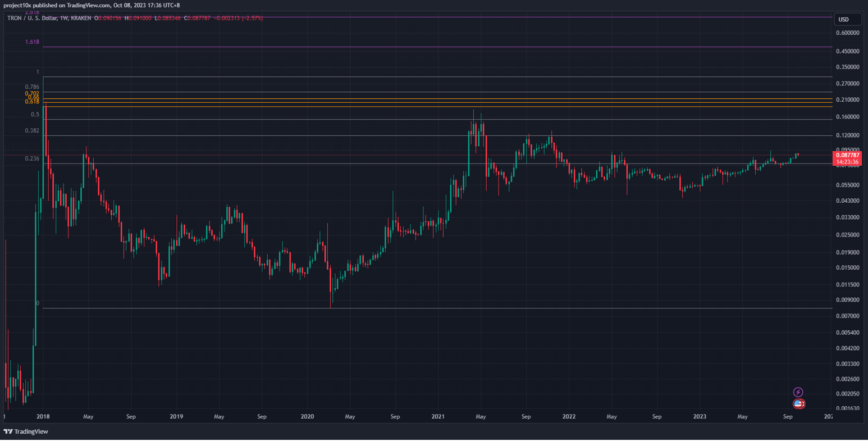Screen dimensions: 868x441
Task: Click the US flag economic event icon
Action: pos(798,403)
